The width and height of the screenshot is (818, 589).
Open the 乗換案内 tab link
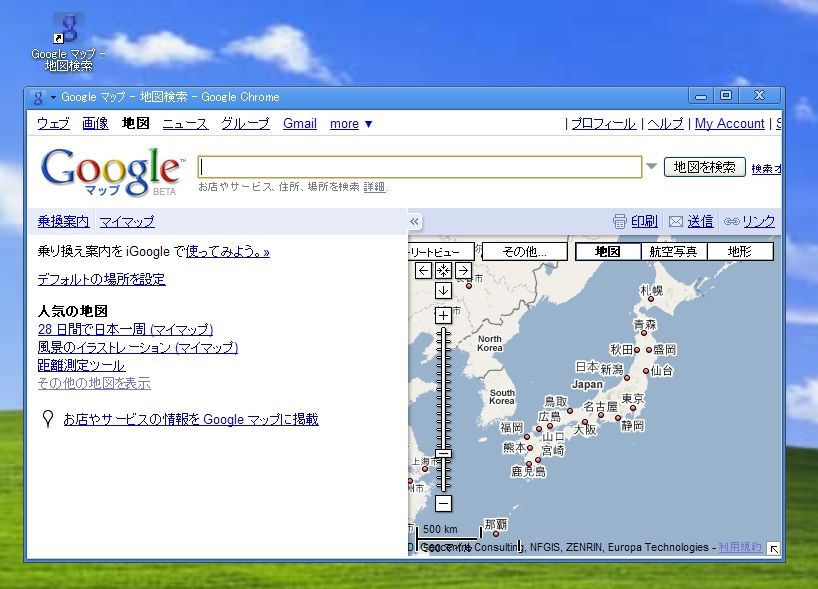pos(63,222)
